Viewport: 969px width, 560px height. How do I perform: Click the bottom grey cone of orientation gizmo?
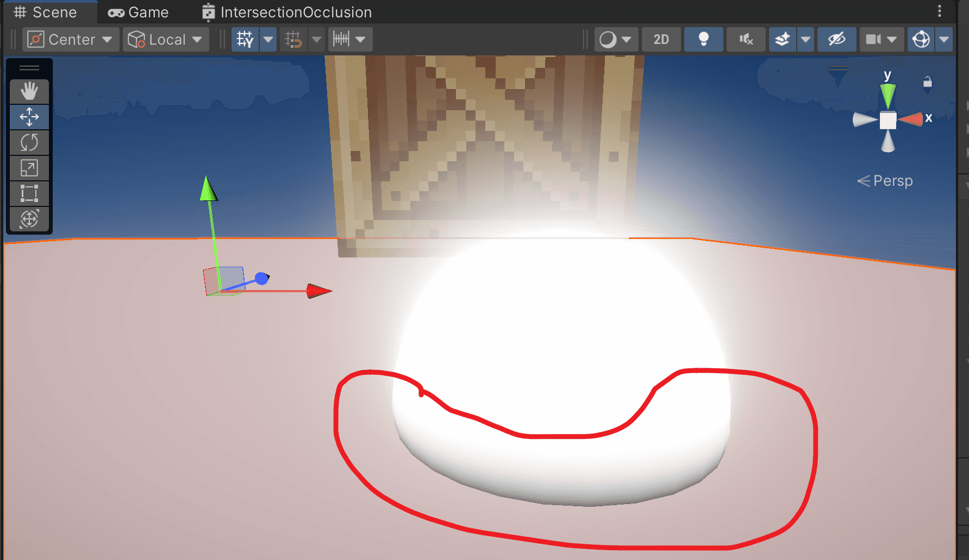pos(888,142)
